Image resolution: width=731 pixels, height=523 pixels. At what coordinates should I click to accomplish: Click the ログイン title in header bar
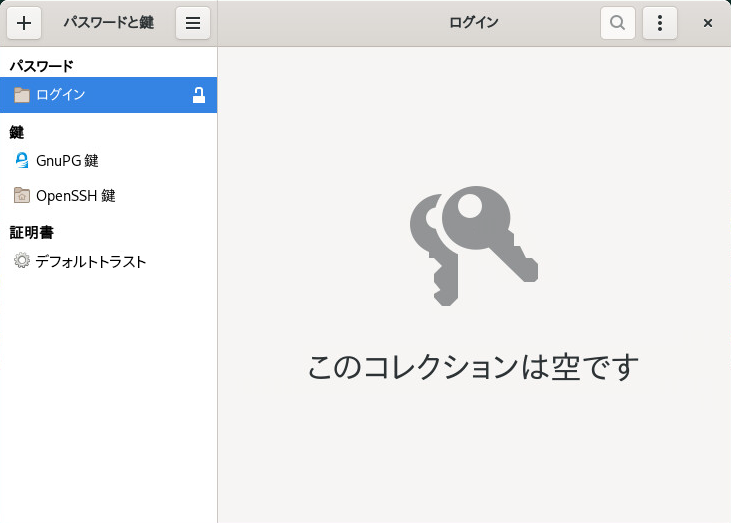(x=474, y=23)
